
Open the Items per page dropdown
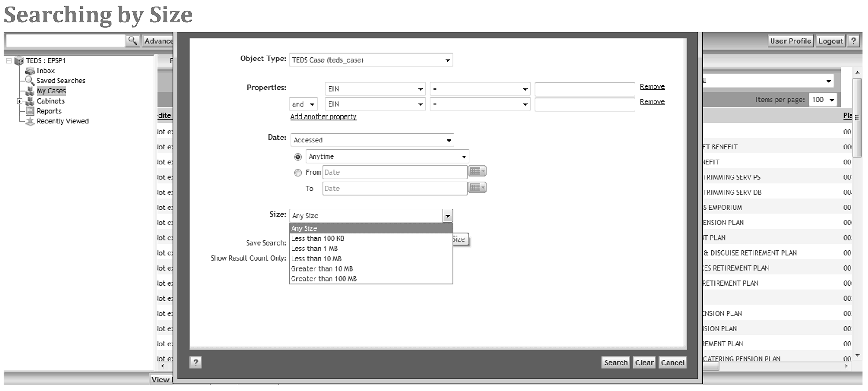(824, 100)
